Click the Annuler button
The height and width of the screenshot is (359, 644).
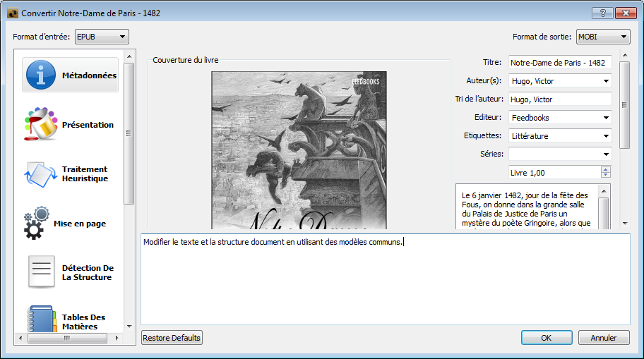pos(603,338)
